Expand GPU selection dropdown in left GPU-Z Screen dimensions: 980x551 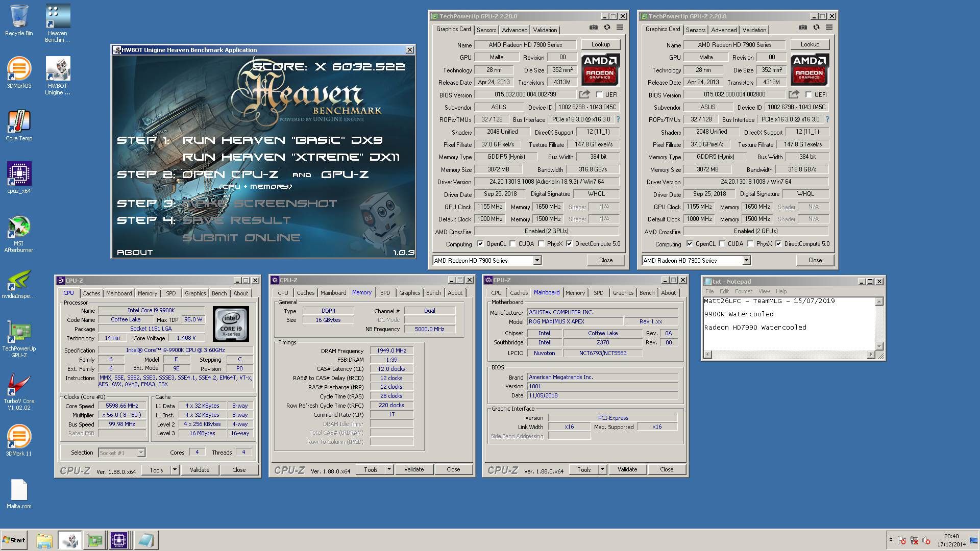[x=537, y=261]
